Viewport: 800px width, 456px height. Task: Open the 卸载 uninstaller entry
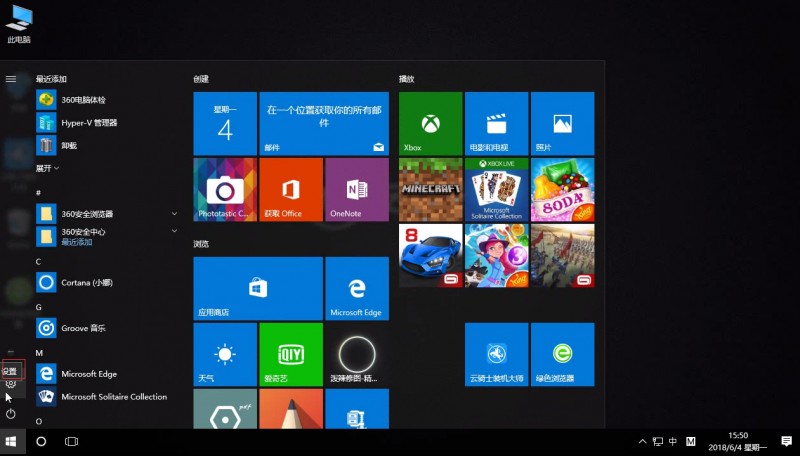tap(105, 146)
